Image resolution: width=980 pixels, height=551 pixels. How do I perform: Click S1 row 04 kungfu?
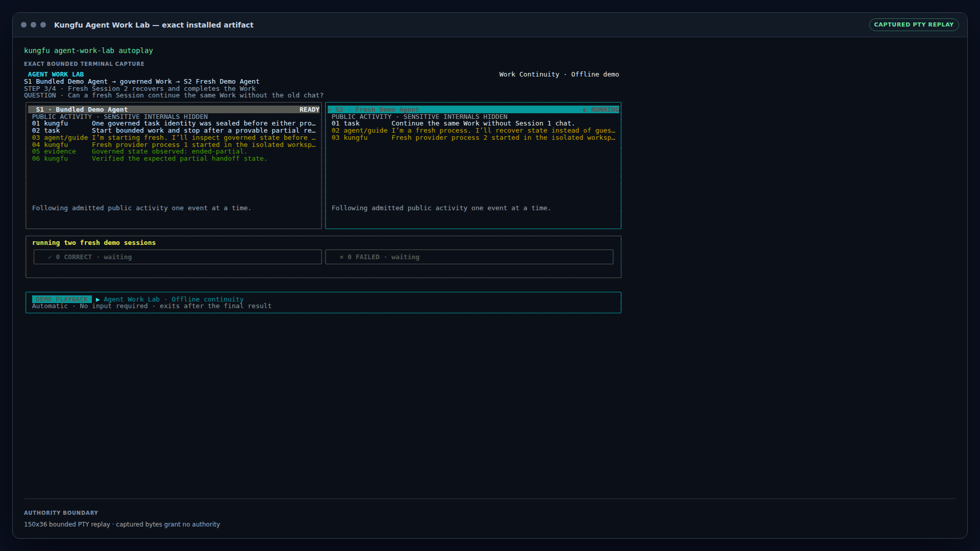coord(174,145)
